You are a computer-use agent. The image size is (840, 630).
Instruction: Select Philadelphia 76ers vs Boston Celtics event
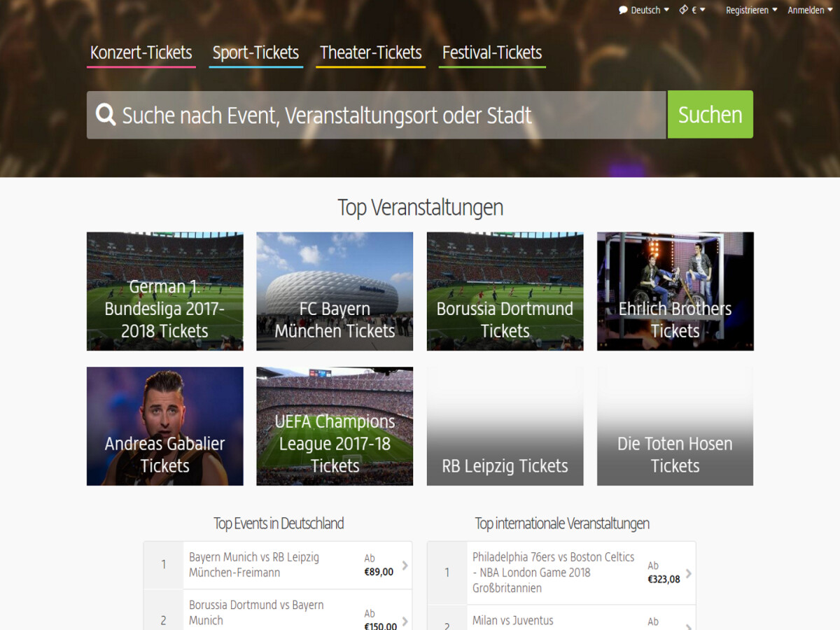561,573
